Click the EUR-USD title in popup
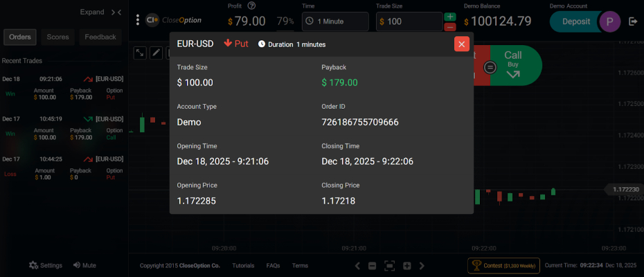The height and width of the screenshot is (277, 644). (195, 44)
